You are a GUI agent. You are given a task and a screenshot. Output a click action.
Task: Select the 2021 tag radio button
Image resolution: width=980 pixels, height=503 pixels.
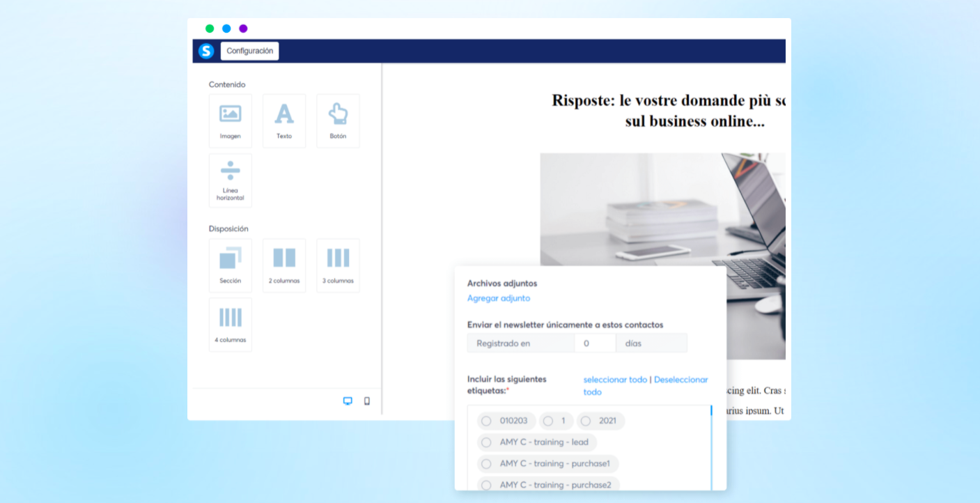point(586,421)
